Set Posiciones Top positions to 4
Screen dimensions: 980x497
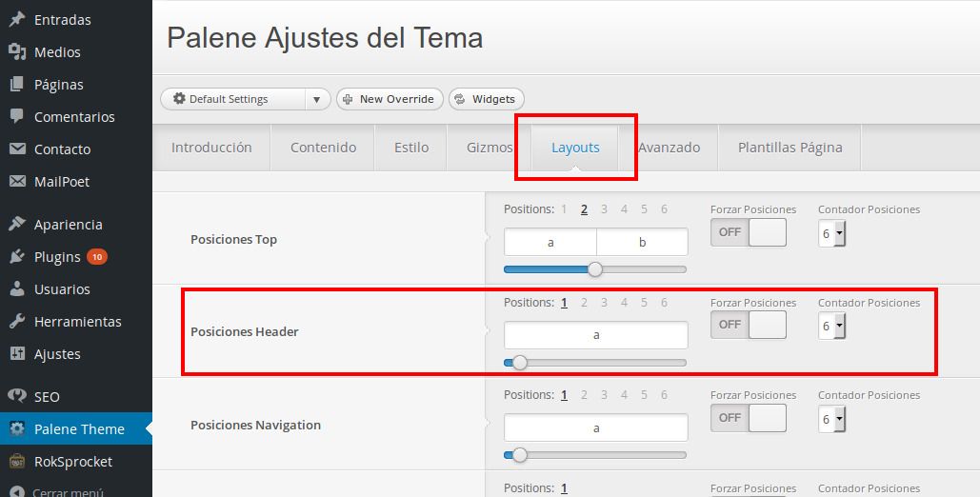(x=624, y=209)
